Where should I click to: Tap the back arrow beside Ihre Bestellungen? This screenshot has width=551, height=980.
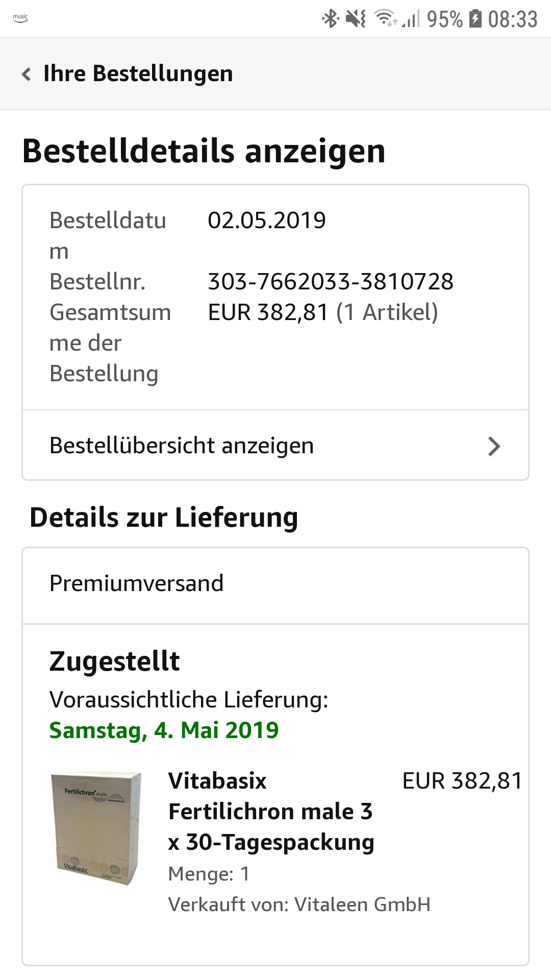click(27, 74)
